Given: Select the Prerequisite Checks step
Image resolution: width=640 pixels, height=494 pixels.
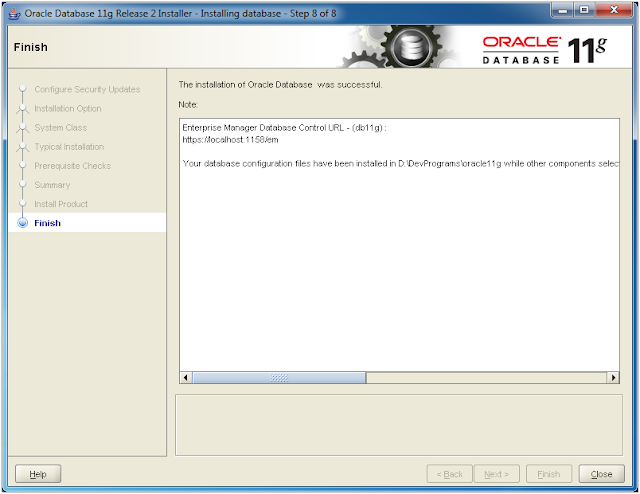Looking at the screenshot, I should pyautogui.click(x=72, y=166).
